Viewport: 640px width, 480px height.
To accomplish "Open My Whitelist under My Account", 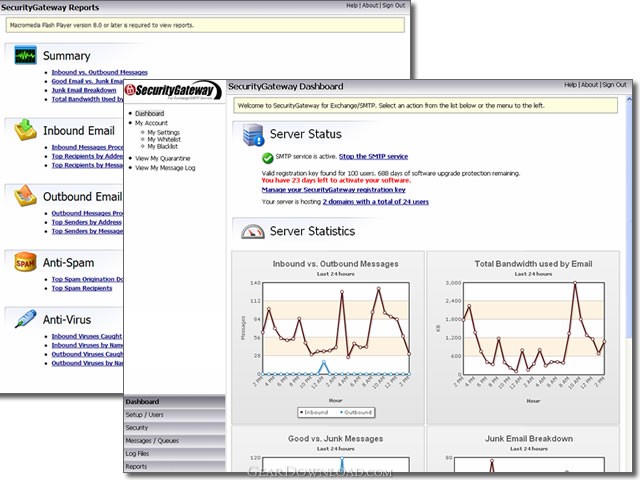I will (x=164, y=140).
